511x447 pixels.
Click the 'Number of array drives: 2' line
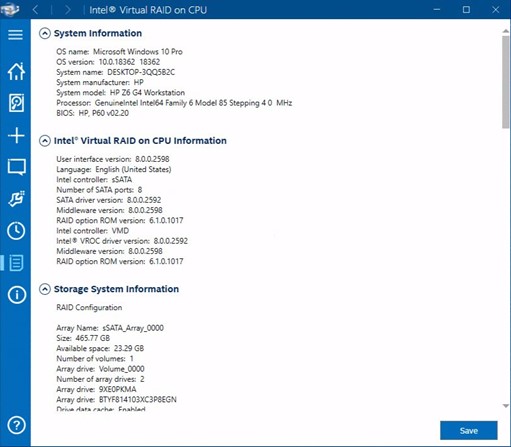[100, 379]
